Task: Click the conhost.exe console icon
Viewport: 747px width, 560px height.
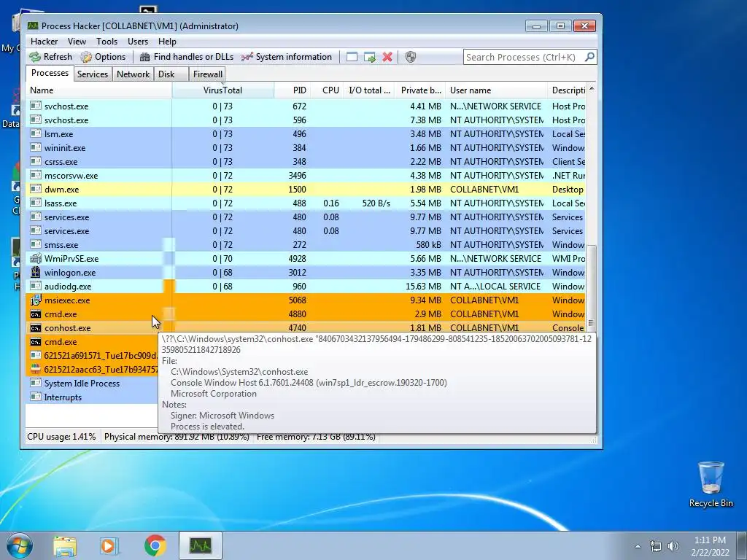Action: 35,328
